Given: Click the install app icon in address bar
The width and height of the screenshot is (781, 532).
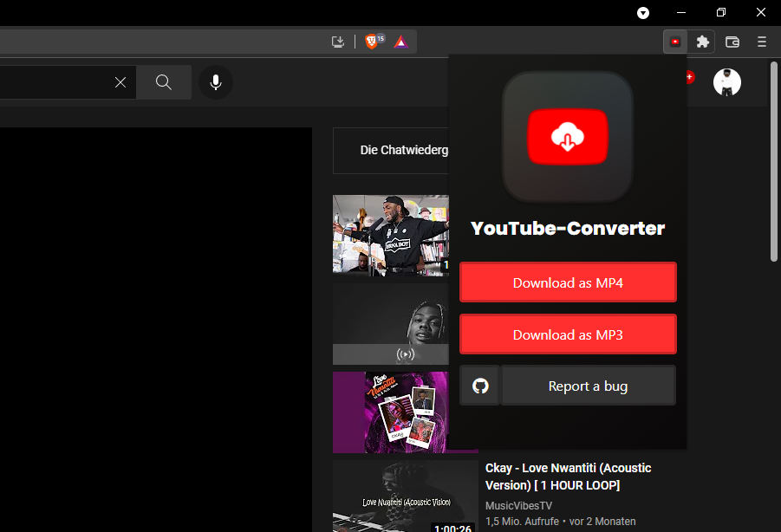Looking at the screenshot, I should click(338, 42).
